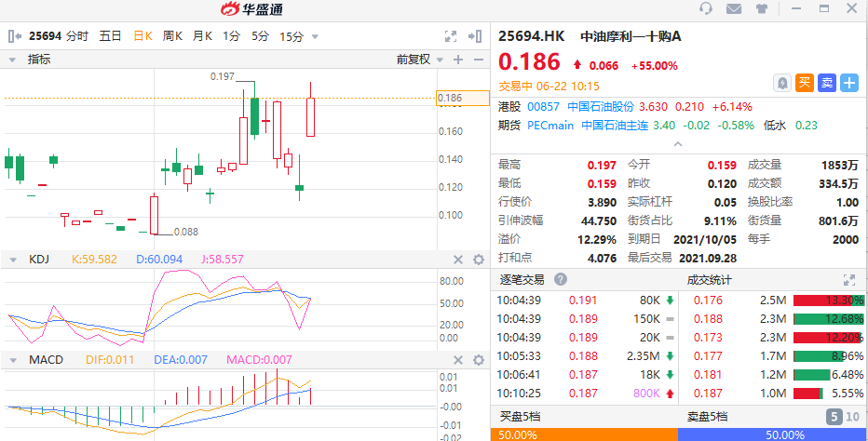
Task: Toggle fullscreen chart expand icon
Action: pos(451,36)
